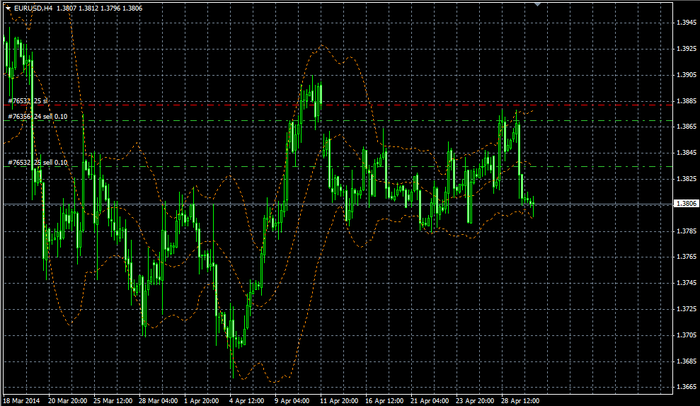Click the 1.3685 price scale label
The height and width of the screenshot is (406, 700).
686,361
